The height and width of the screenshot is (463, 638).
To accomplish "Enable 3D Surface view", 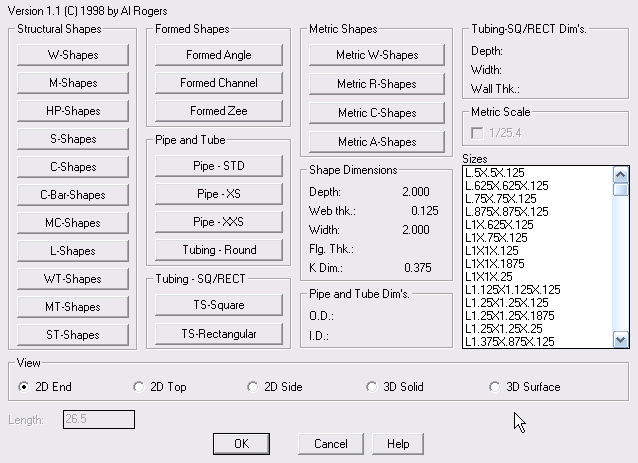I will pyautogui.click(x=494, y=387).
